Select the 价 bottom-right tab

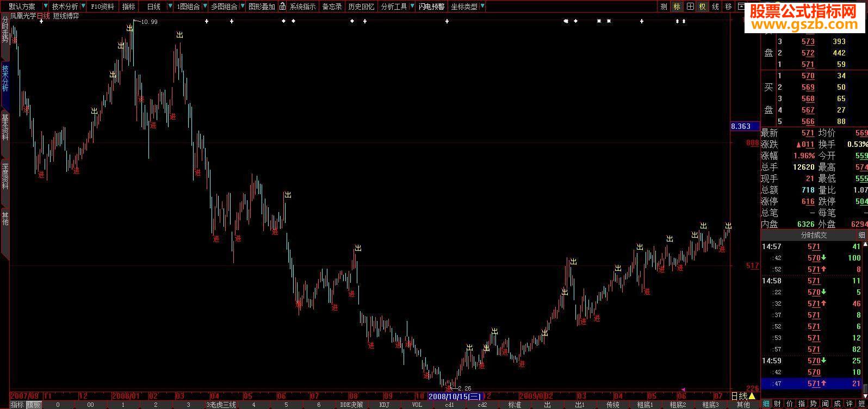tap(790, 404)
